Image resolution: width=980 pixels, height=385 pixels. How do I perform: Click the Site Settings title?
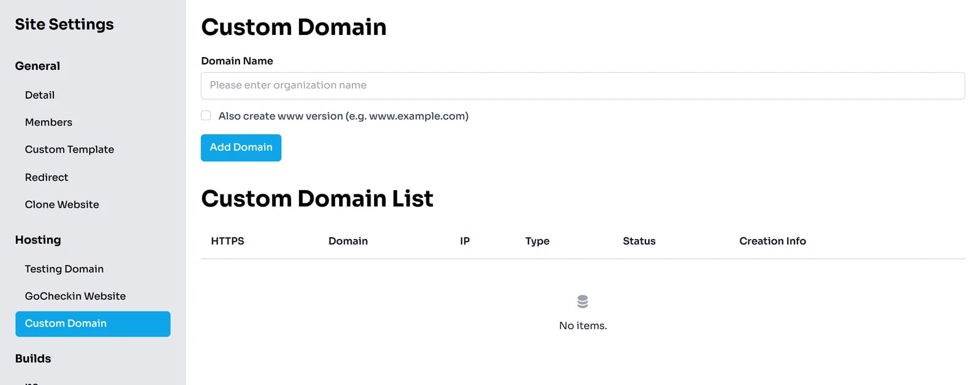(x=64, y=25)
